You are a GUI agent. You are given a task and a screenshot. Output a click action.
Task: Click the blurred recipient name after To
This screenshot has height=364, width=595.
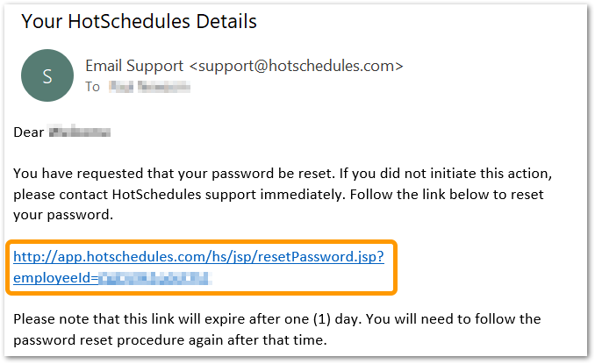tap(149, 87)
